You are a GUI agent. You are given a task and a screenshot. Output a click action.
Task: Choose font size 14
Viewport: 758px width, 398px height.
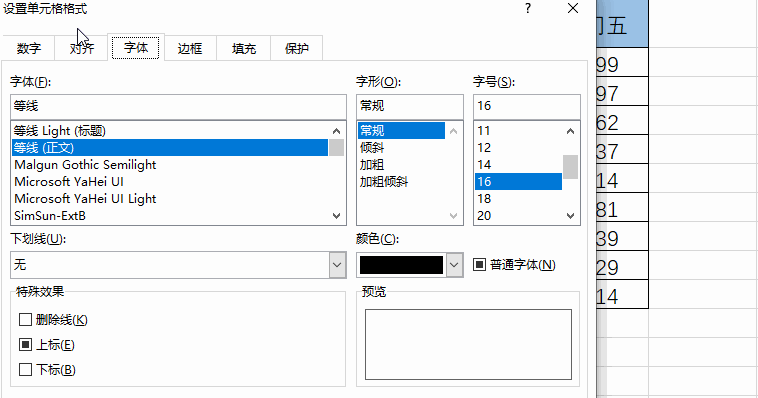[x=518, y=164]
